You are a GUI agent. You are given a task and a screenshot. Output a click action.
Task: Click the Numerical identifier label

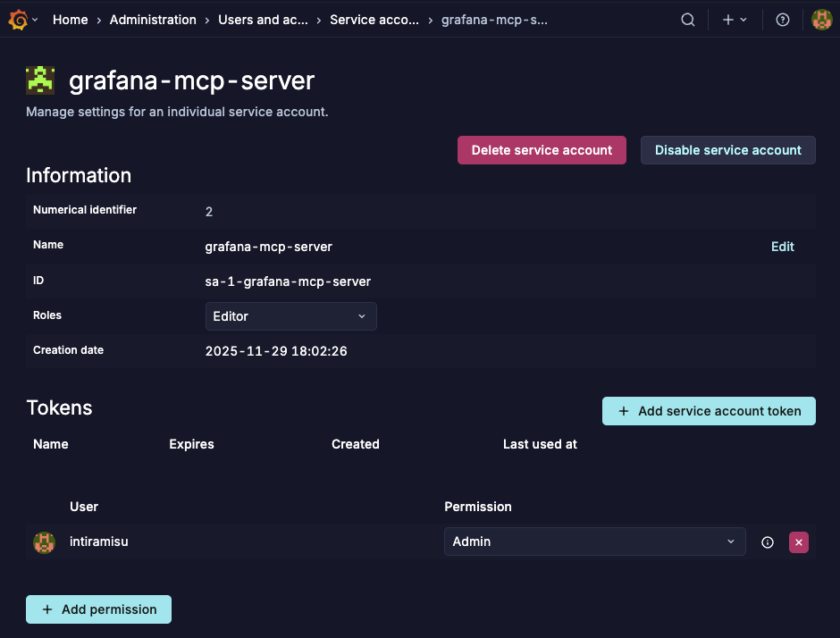point(85,209)
